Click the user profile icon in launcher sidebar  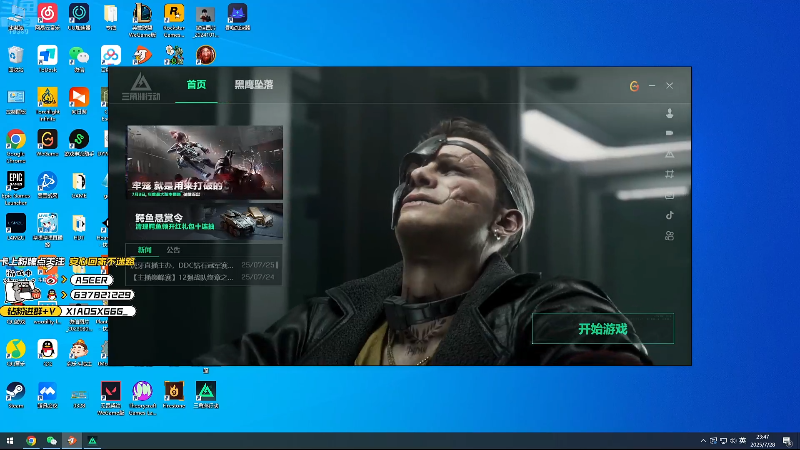[x=669, y=113]
